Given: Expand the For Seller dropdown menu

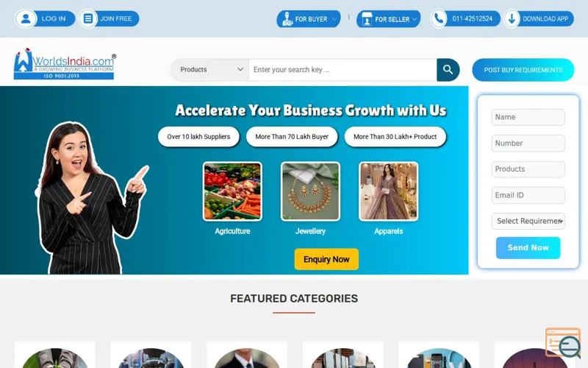Looking at the screenshot, I should [x=389, y=19].
